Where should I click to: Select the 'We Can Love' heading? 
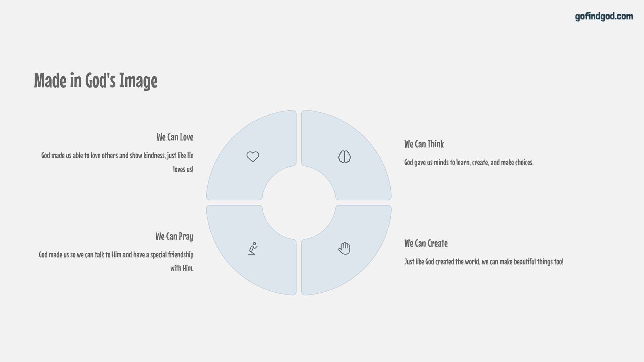point(175,137)
